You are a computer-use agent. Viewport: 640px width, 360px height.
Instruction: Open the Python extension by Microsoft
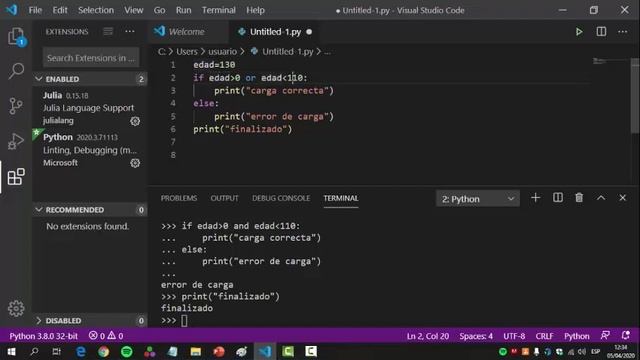click(x=90, y=149)
